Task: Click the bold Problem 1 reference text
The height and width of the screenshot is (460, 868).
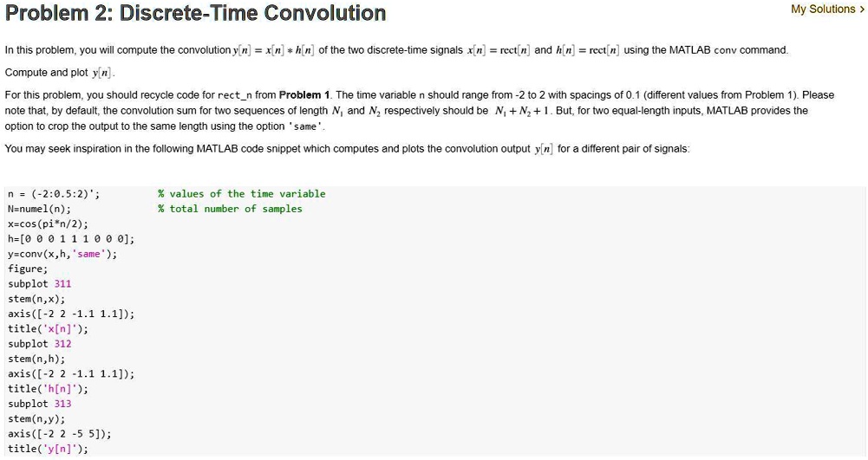Action: pos(303,95)
